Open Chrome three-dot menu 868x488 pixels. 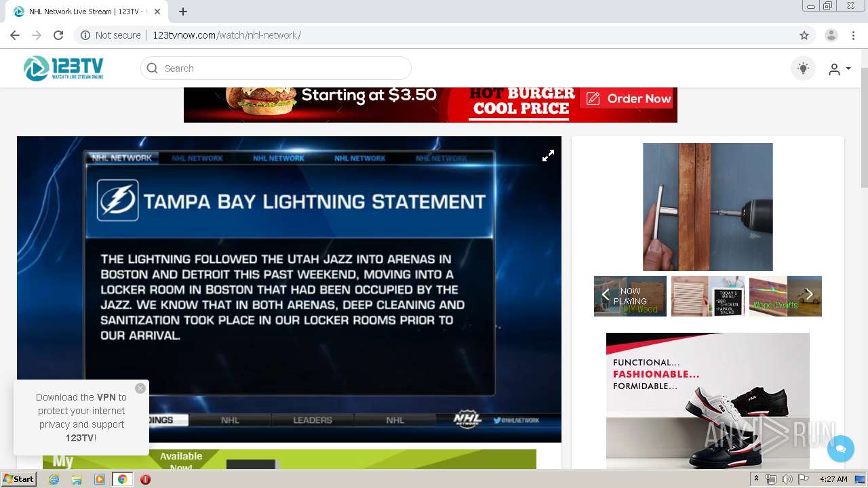(853, 35)
